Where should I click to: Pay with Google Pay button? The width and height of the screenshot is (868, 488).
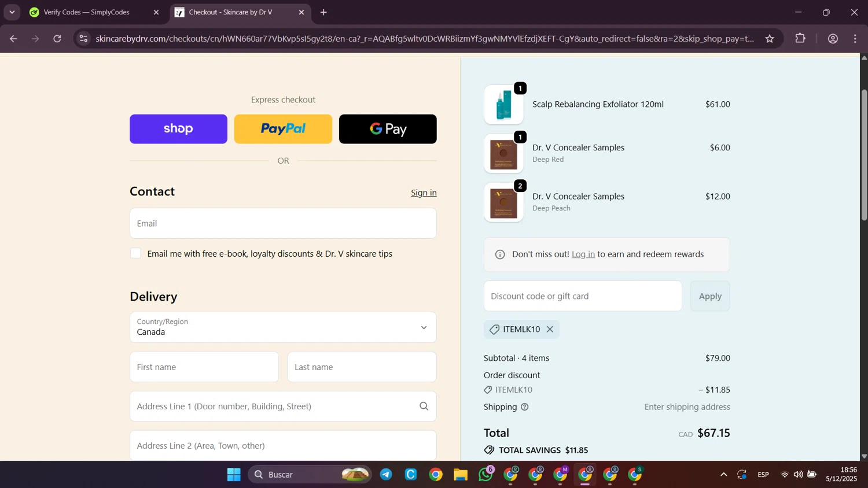click(x=388, y=129)
